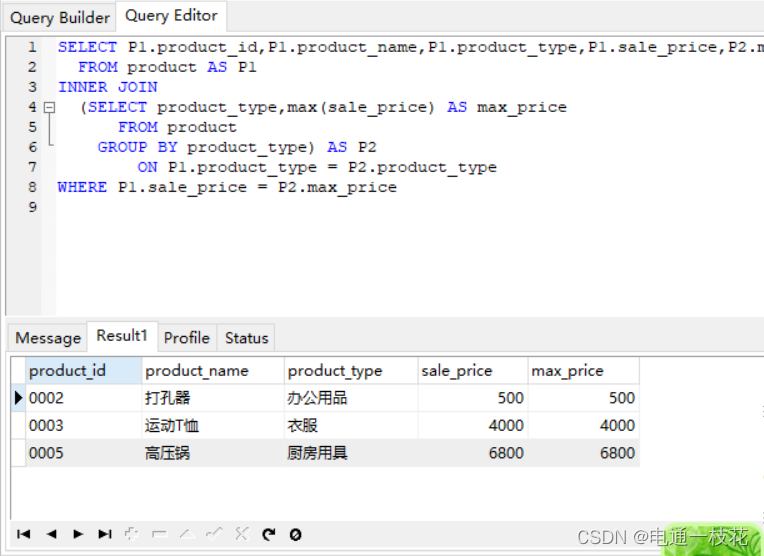Place cursor on the WHERE clause line

pos(227,188)
